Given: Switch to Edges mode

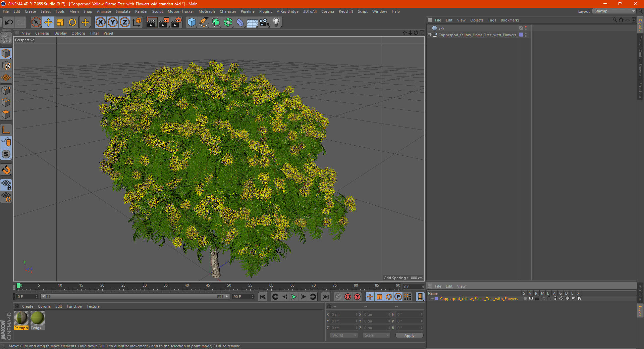Looking at the screenshot, I should 6,102.
